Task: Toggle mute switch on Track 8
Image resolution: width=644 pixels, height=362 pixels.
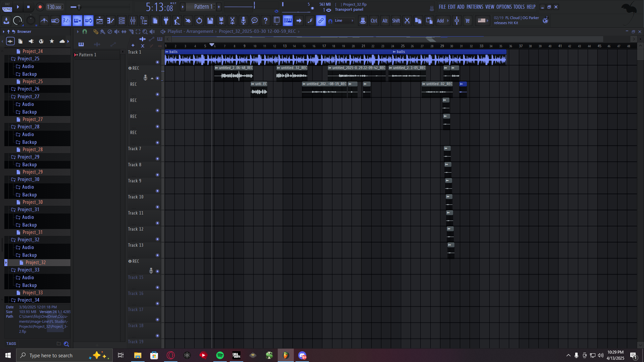Action: coord(157,175)
